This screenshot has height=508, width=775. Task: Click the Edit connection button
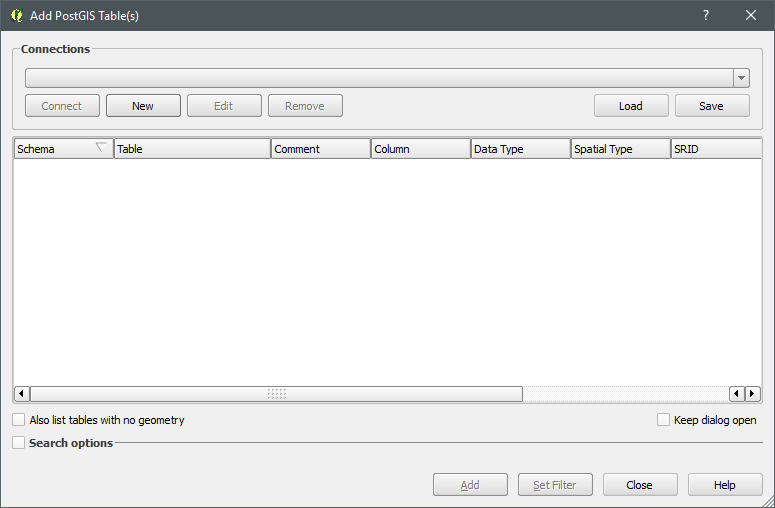tap(224, 106)
